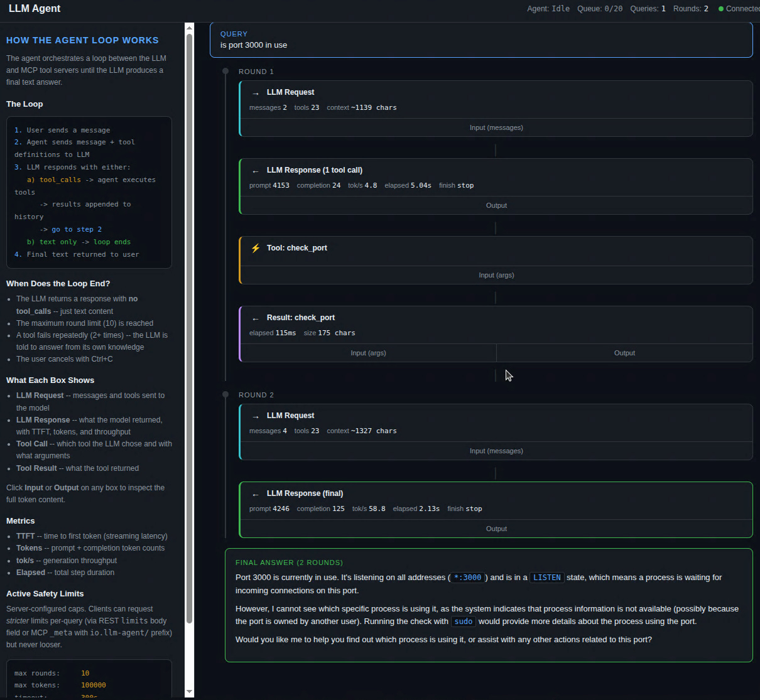Click 'messages 4' in Round 2 request
This screenshot has height=700, width=760.
268,431
